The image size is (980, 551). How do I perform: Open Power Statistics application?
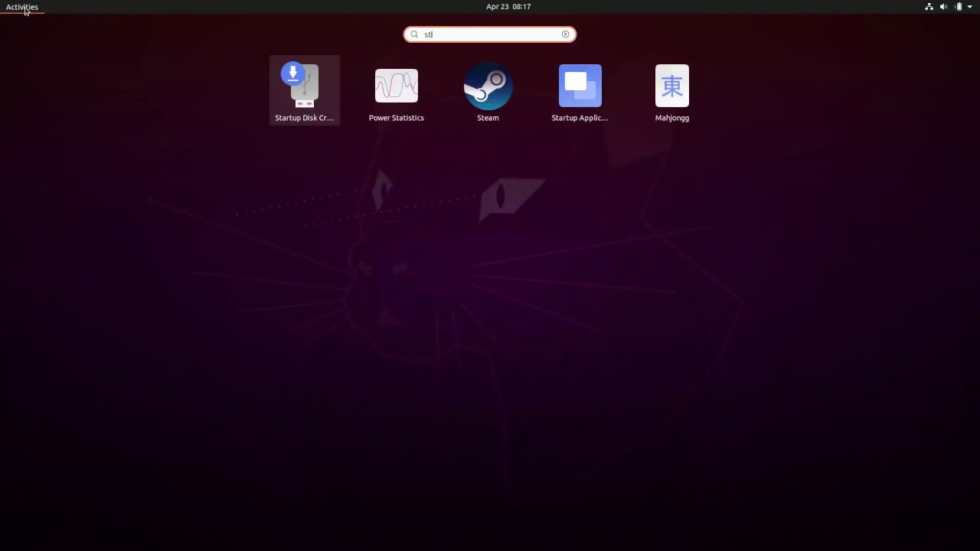click(x=396, y=90)
